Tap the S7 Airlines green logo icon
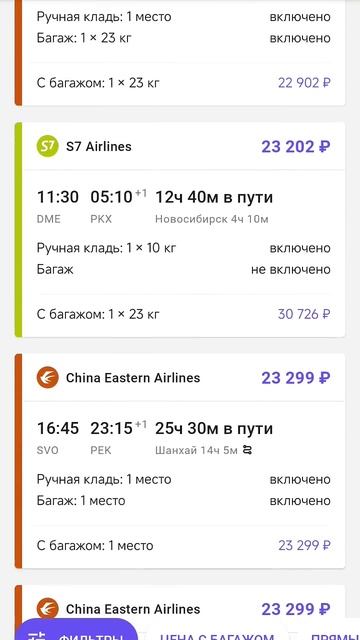360x640 pixels. 48,147
